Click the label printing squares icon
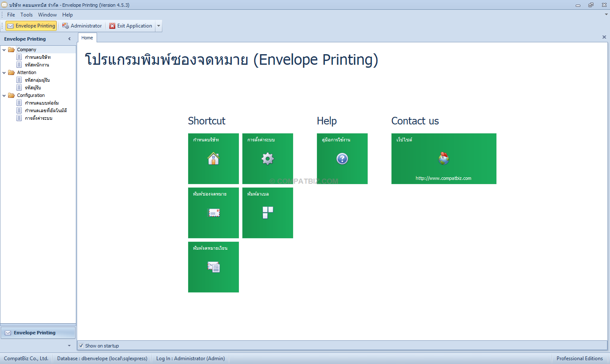Image resolution: width=610 pixels, height=364 pixels. pos(268,213)
